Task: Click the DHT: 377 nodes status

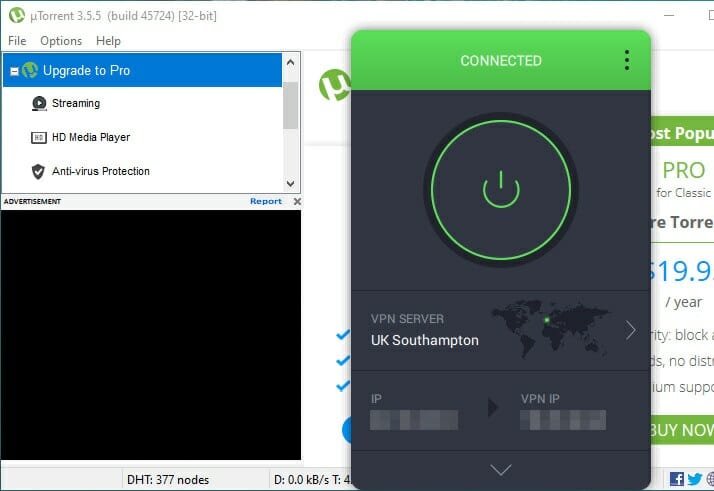Action: pyautogui.click(x=168, y=480)
